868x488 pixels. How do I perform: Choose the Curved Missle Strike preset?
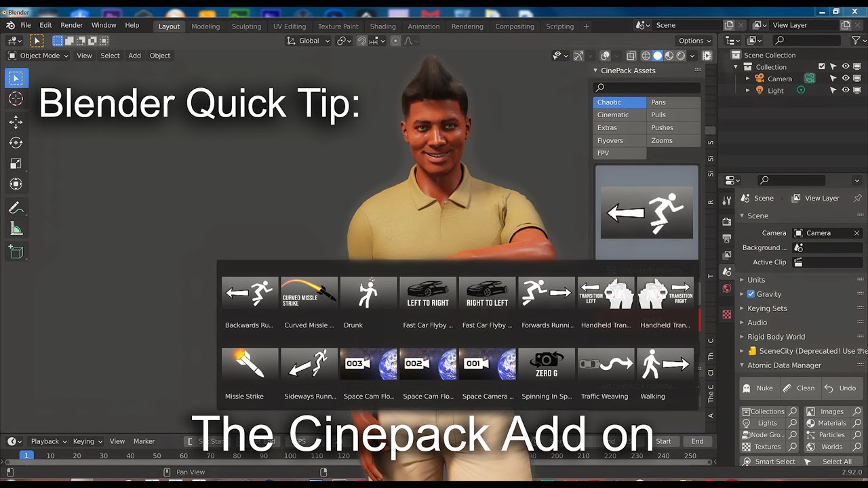click(x=309, y=303)
